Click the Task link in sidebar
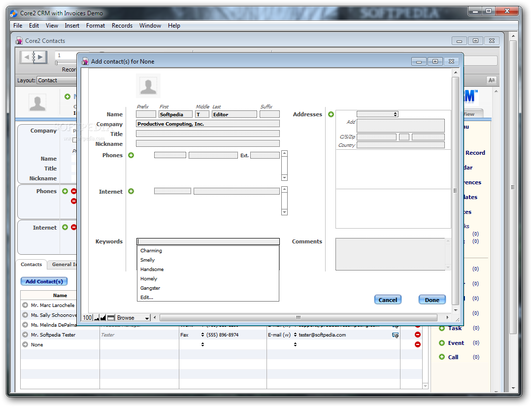 click(455, 328)
